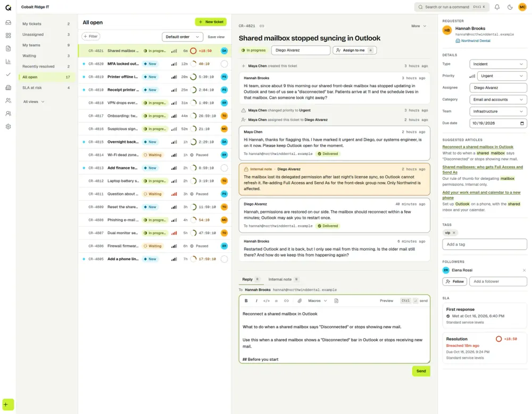Open the Priority Urgent dropdown
Image resolution: width=532 pixels, height=414 pixels.
(502, 76)
